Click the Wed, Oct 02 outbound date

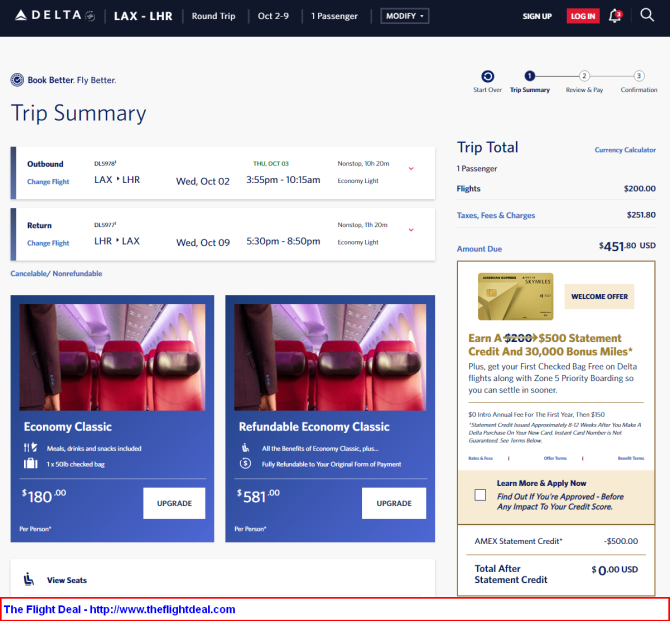coord(203,181)
